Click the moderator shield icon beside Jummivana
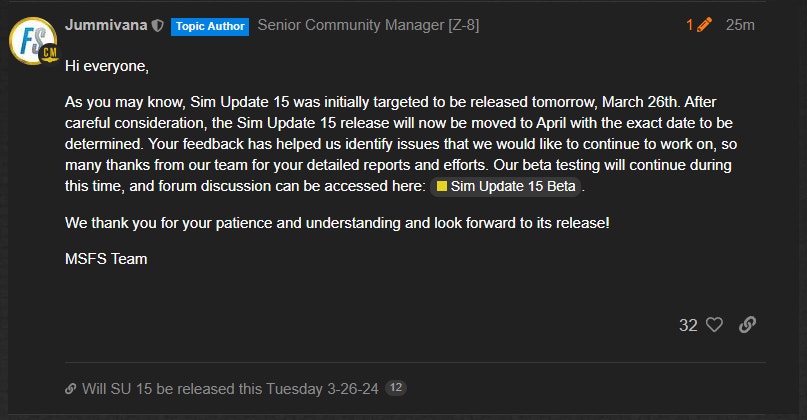The width and height of the screenshot is (807, 420). (157, 26)
